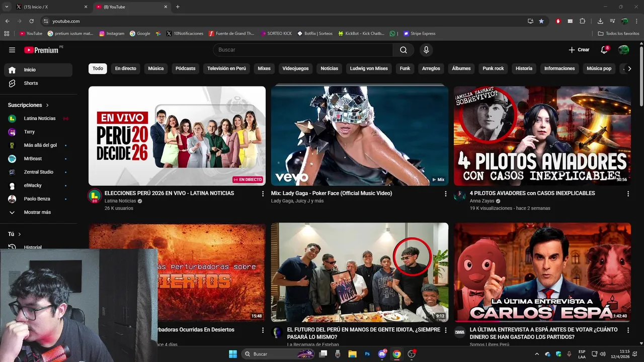Open Más allá del gol channel
Image resolution: width=644 pixels, height=362 pixels.
pyautogui.click(x=38, y=145)
